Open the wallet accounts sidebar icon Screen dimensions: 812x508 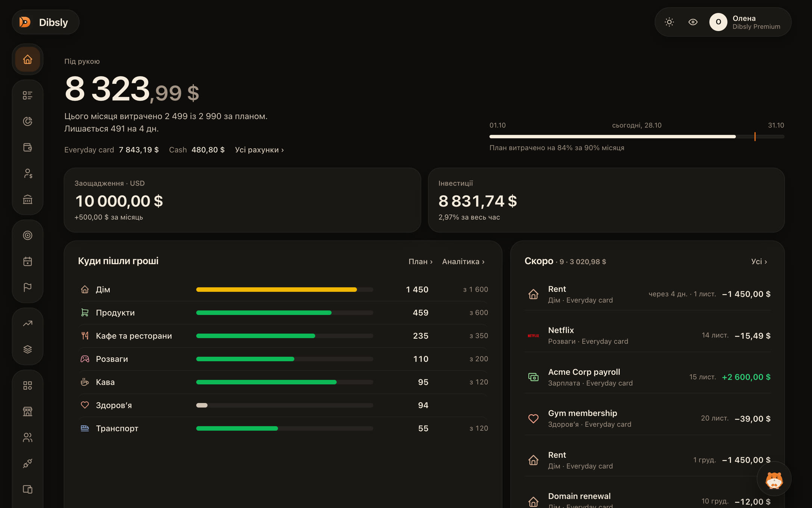[x=27, y=148]
